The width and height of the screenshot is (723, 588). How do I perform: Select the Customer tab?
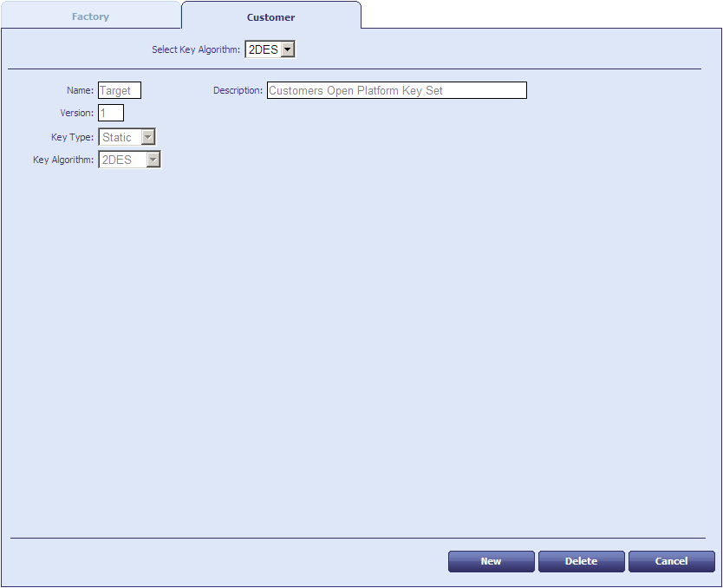pyautogui.click(x=270, y=17)
